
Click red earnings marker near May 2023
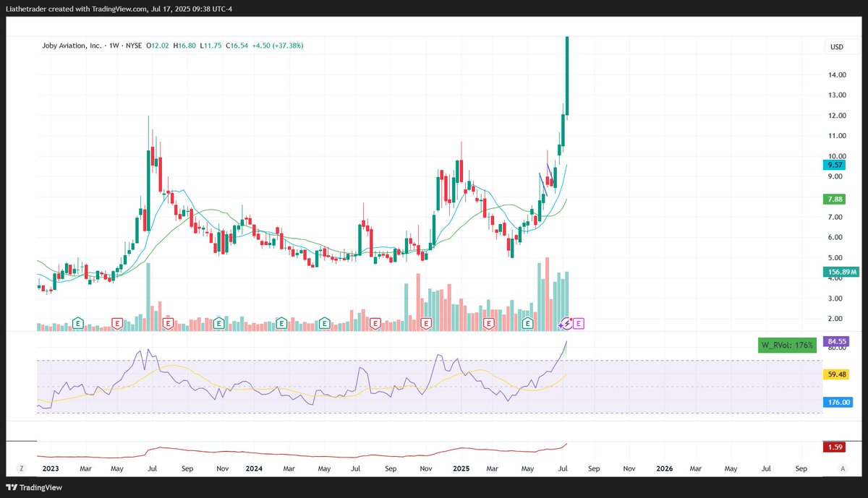pos(116,322)
